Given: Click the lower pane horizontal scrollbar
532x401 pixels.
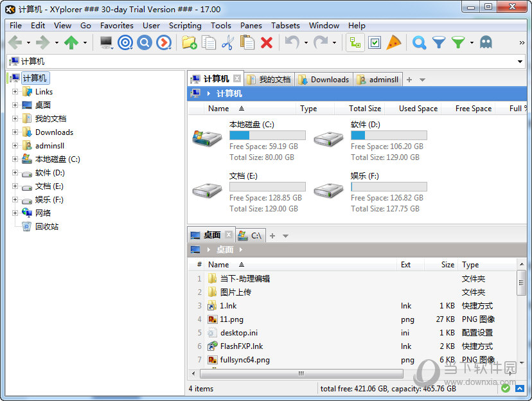Looking at the screenshot, I should point(301,373).
